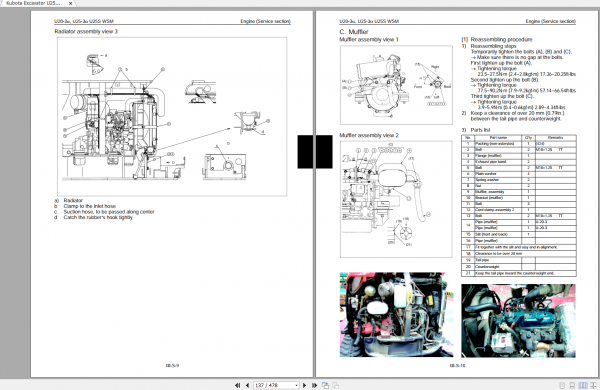This screenshot has height=390, width=600.
Task: Click the 'Muffler assembly view 2' title
Action: [x=369, y=135]
